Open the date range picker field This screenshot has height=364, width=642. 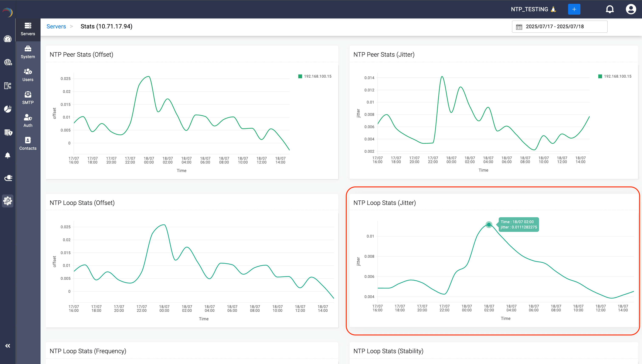pyautogui.click(x=559, y=27)
